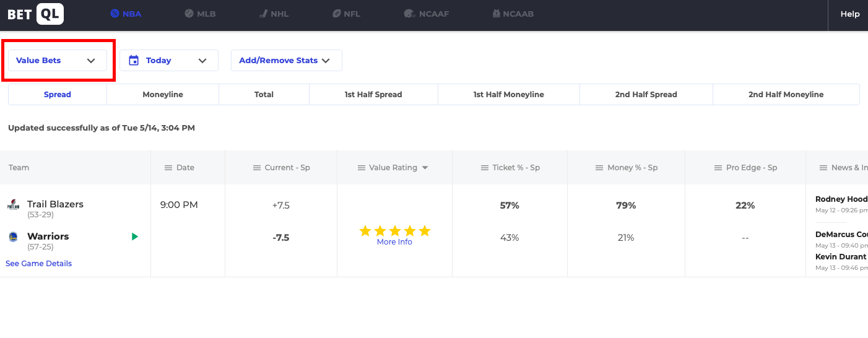Go to the NHL section

tap(274, 14)
